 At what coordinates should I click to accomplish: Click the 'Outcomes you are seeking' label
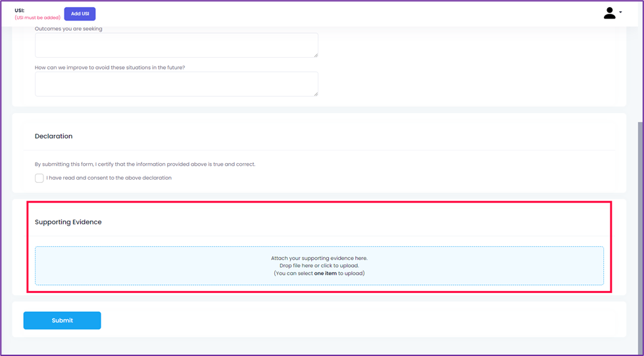pyautogui.click(x=68, y=29)
